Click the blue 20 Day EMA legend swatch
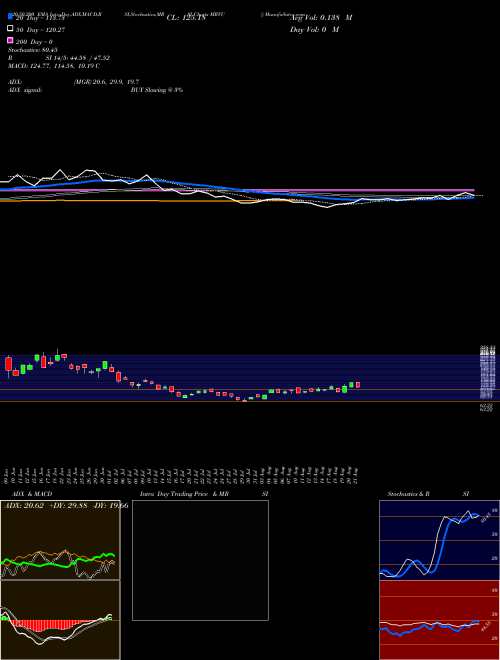 [x=10, y=16]
